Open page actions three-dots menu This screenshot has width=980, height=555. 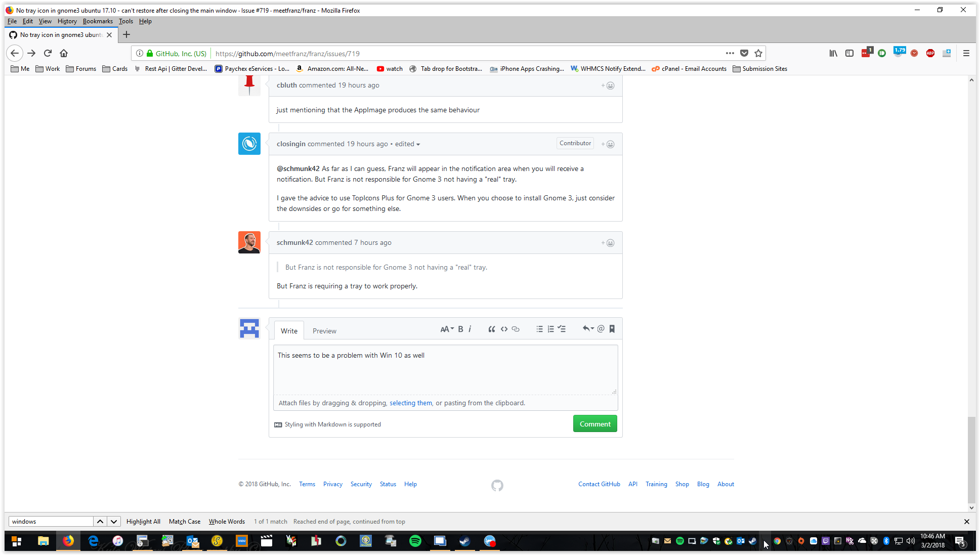point(730,53)
